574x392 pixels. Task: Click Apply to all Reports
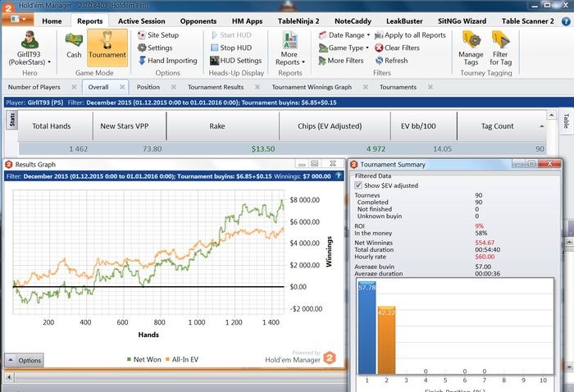[x=410, y=35]
